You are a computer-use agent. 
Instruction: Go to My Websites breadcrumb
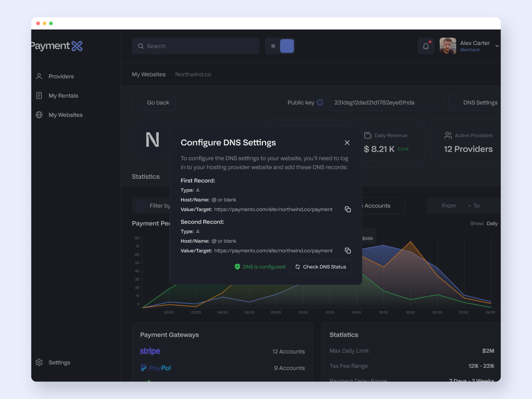(148, 74)
